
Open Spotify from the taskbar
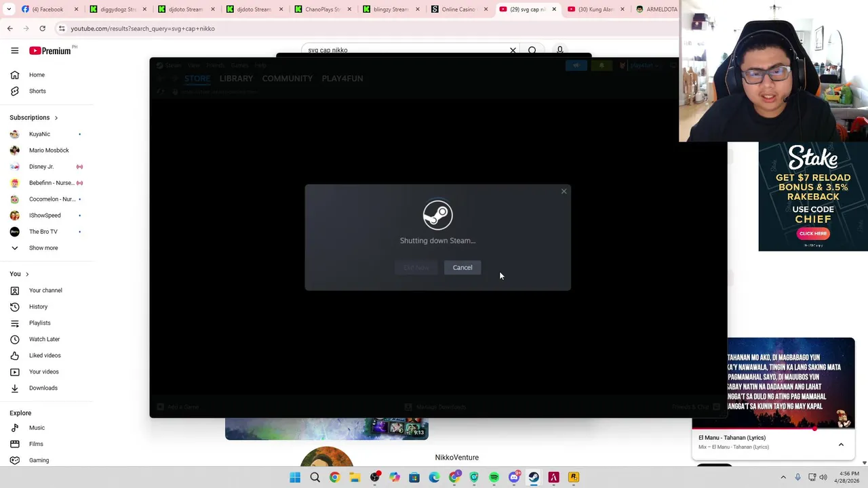(x=494, y=477)
